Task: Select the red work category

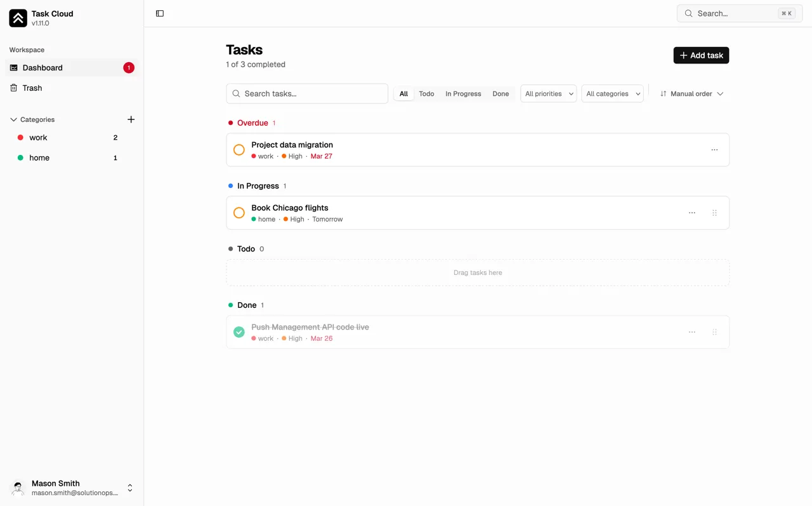Action: click(x=38, y=138)
